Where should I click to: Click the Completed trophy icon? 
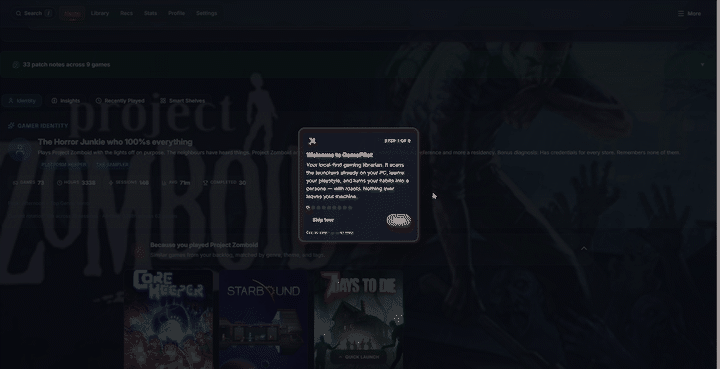point(205,183)
